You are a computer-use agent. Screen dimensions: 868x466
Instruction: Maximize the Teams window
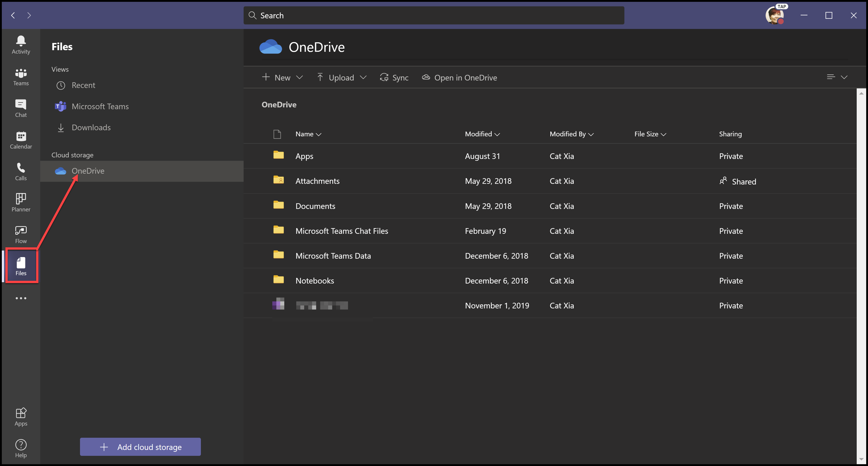point(829,15)
